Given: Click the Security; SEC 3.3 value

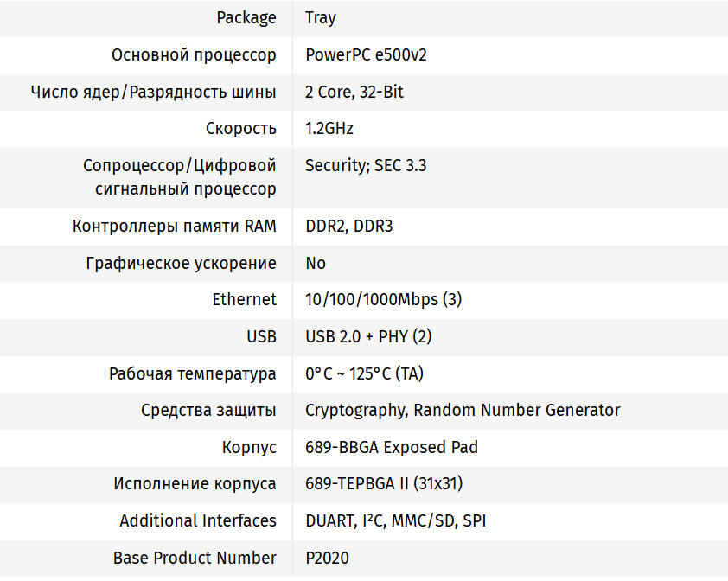Looking at the screenshot, I should [x=366, y=166].
